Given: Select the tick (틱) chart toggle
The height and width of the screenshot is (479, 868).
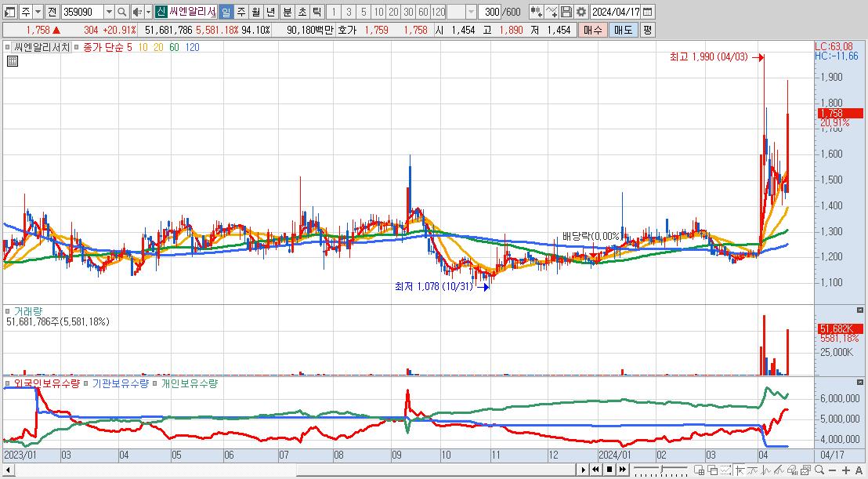Looking at the screenshot, I should (316, 12).
